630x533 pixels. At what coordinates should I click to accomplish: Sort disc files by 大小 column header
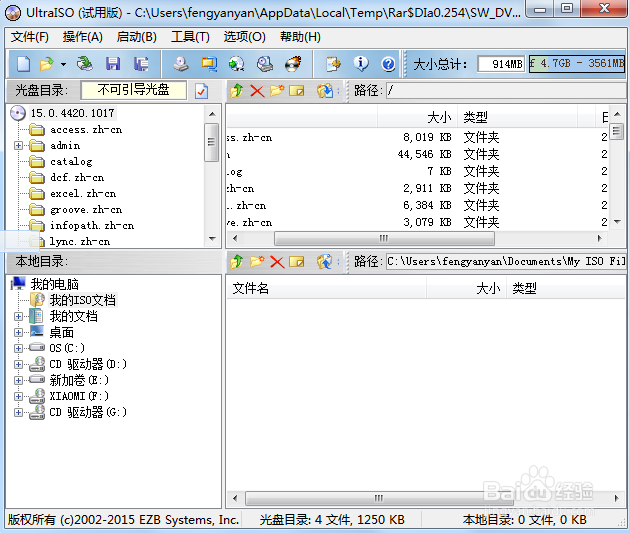click(417, 118)
